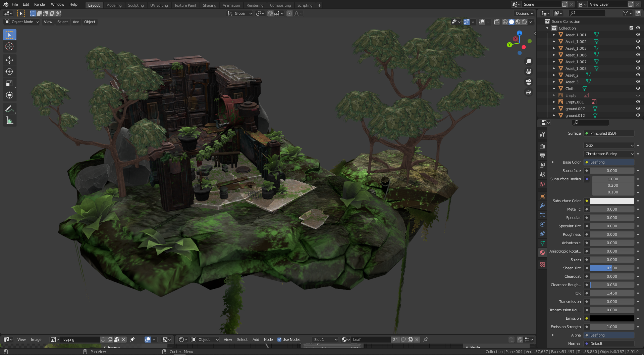Open the viewport Options button
The width and height of the screenshot is (644, 355).
click(523, 13)
